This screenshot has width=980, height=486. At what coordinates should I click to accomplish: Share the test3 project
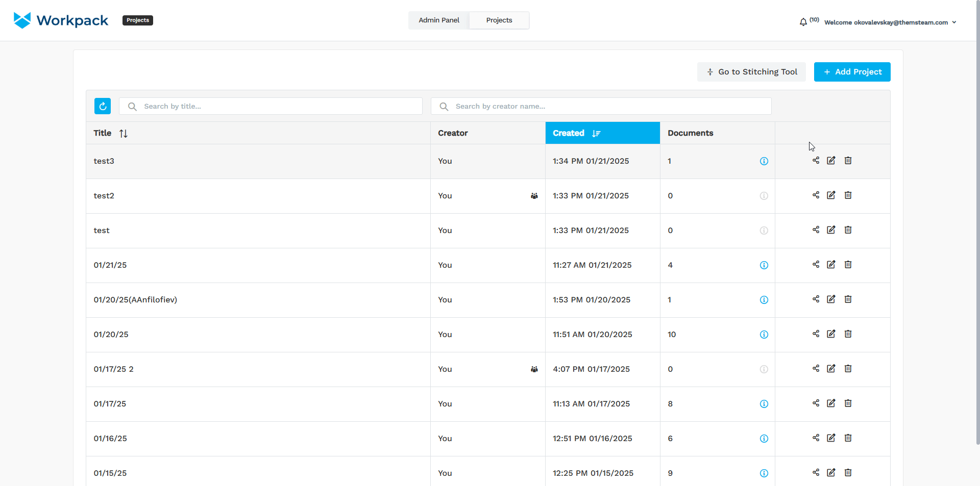816,161
